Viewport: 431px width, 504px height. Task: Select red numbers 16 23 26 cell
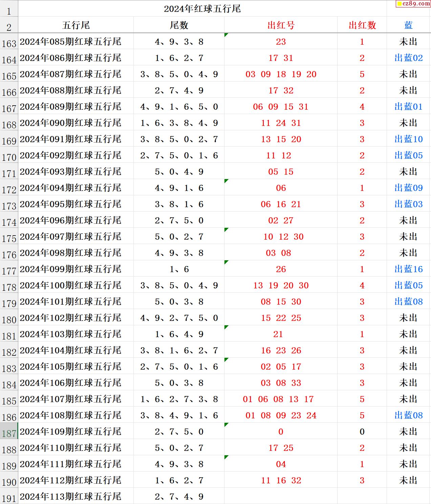[281, 350]
